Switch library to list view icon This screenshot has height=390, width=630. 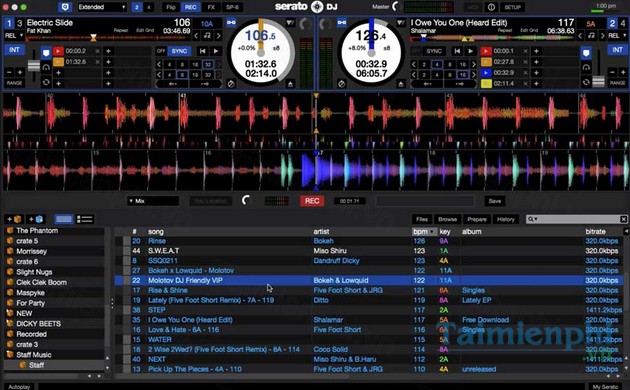[84, 219]
